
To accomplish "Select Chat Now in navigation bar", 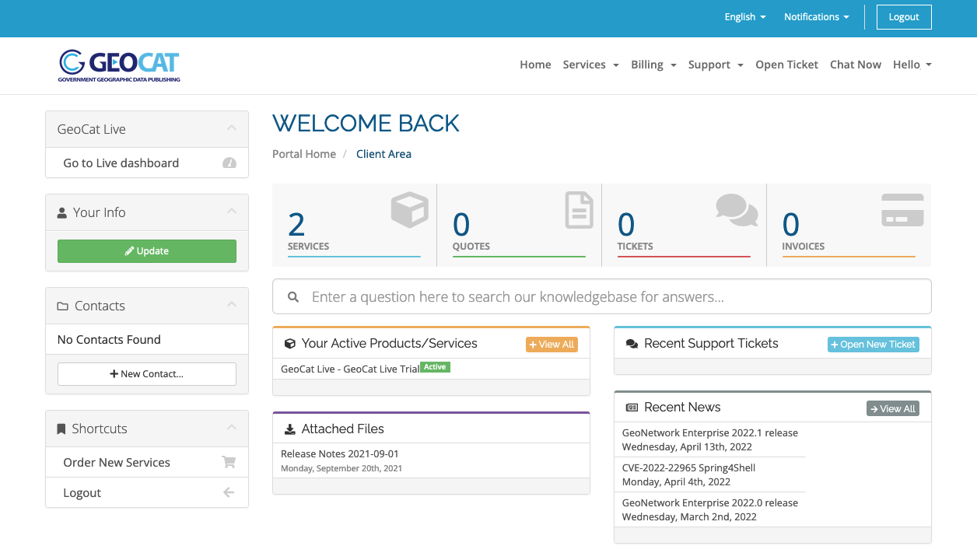I will click(x=856, y=65).
